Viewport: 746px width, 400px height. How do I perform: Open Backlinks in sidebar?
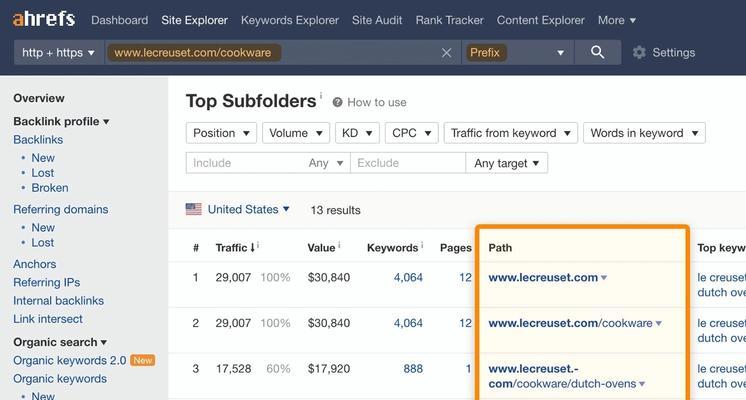(38, 139)
